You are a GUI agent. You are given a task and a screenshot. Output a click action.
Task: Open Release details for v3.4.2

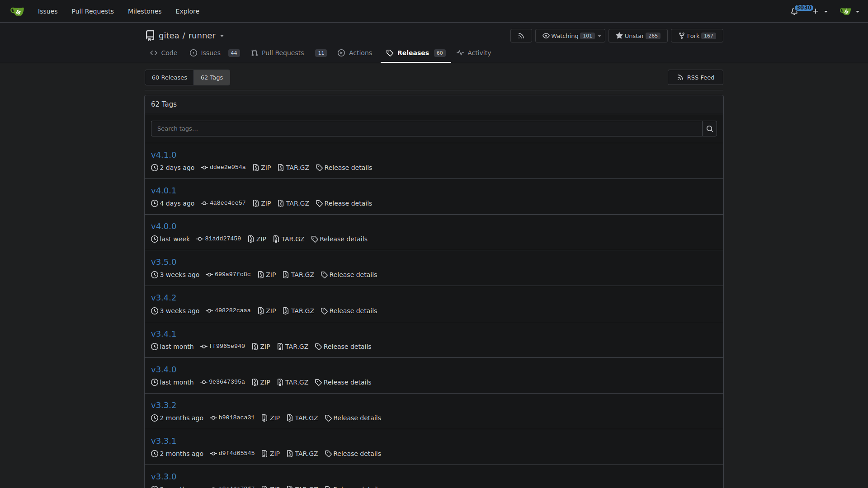[349, 311]
